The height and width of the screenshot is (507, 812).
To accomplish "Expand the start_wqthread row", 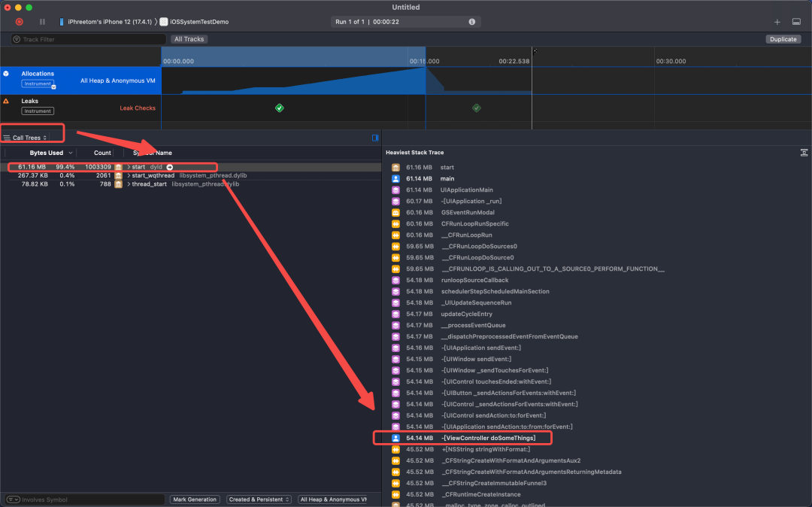I will pos(129,175).
